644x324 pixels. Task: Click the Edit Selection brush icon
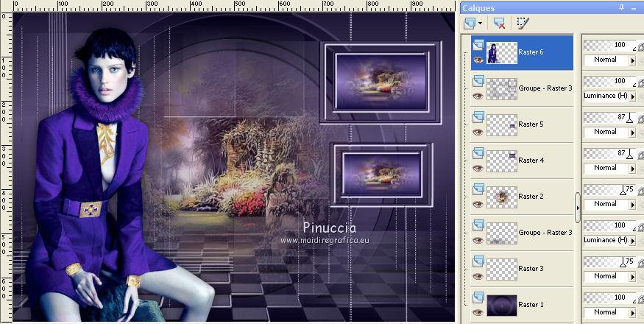point(523,24)
